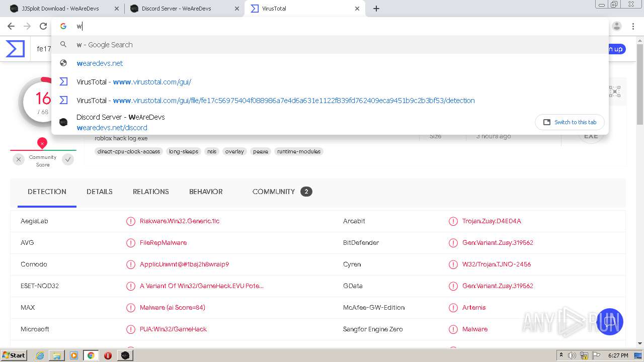Screen dimensions: 644x362
Task: Click the QR-style graph icon
Action: point(615,92)
